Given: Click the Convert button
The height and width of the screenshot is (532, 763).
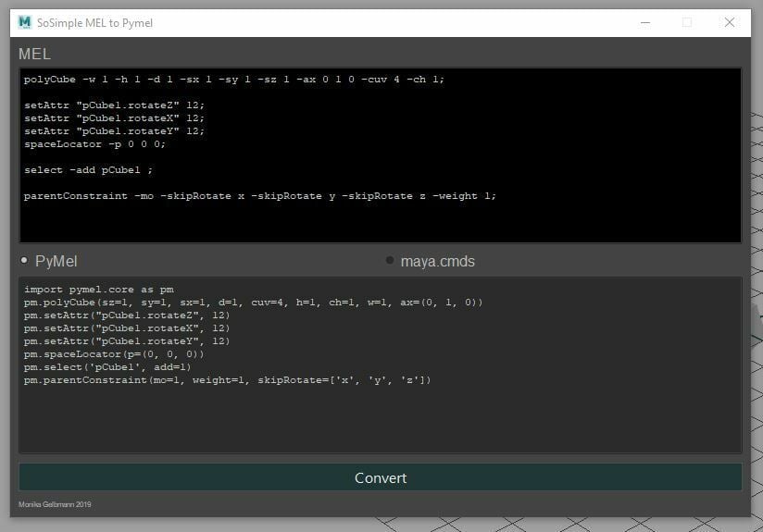Looking at the screenshot, I should (381, 477).
